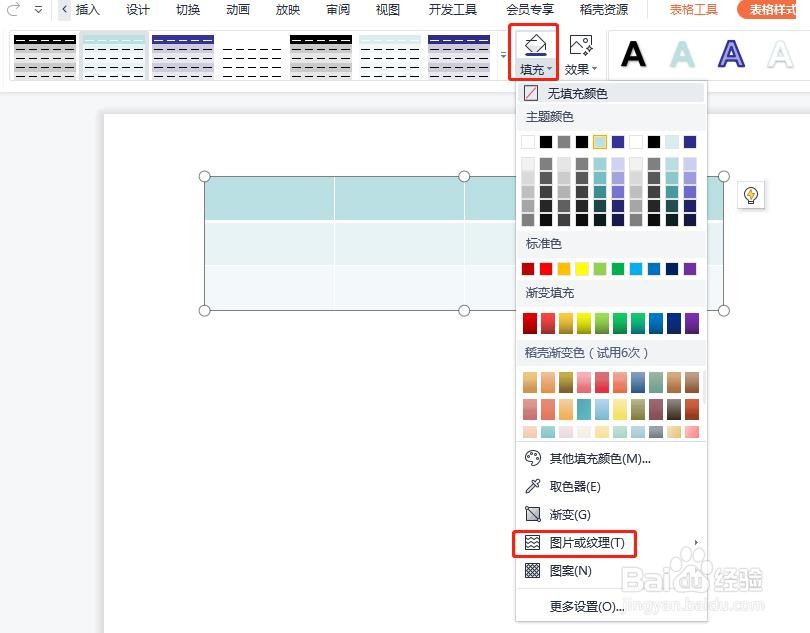The image size is (810, 633).
Task: Click the texture icon beside 图片或纹理
Action: 533,542
